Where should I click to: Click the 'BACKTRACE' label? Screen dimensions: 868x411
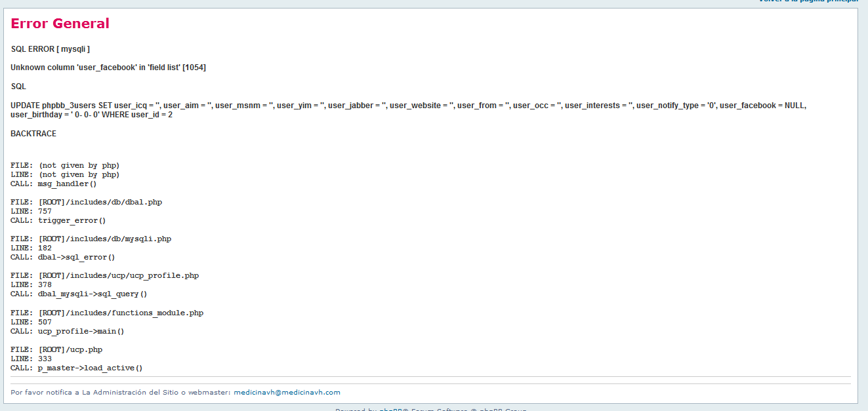33,134
